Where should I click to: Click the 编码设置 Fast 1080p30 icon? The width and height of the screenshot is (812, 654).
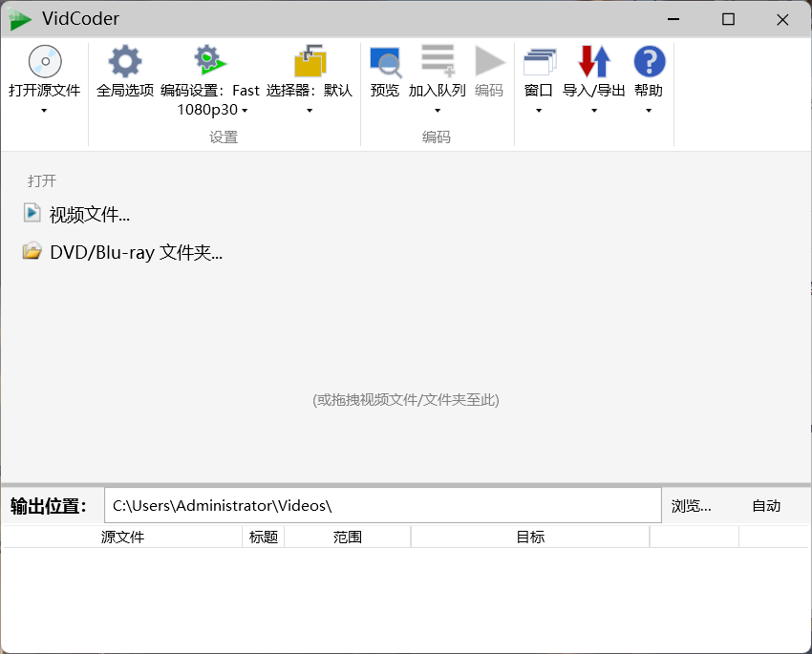[x=210, y=60]
